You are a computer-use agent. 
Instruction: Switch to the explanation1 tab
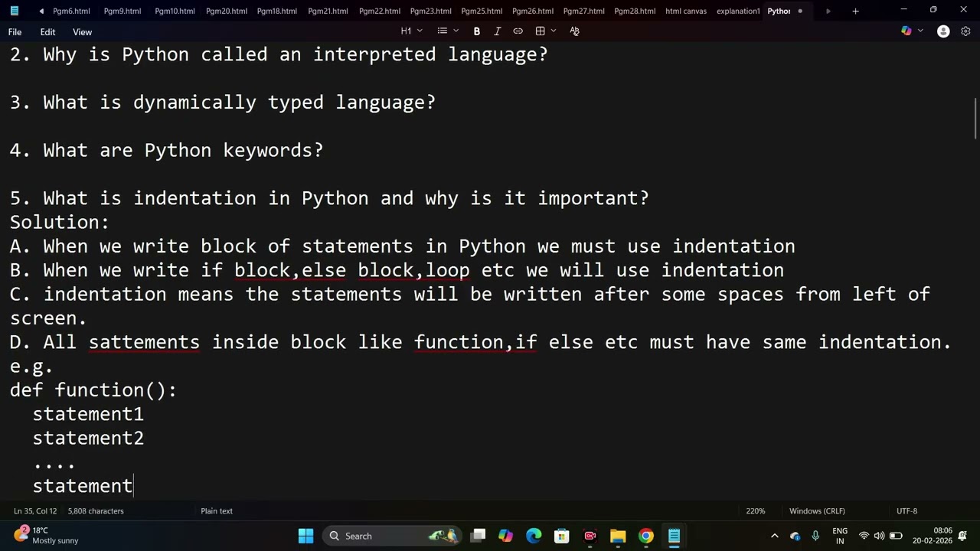(738, 11)
